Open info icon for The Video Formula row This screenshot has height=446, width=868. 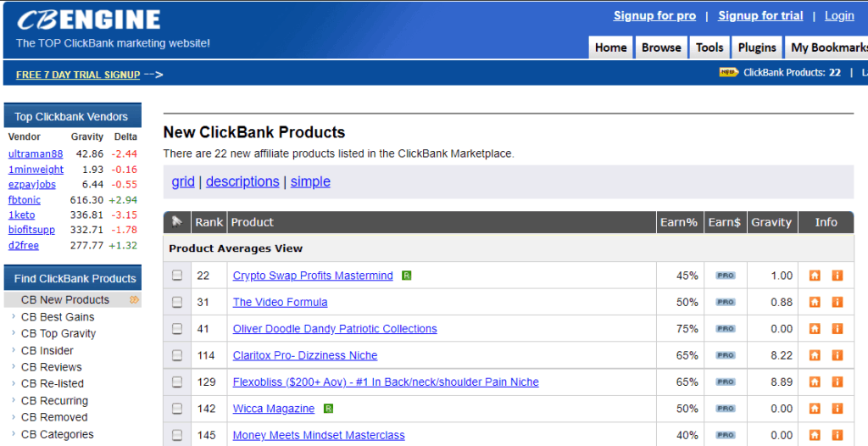pyautogui.click(x=837, y=302)
